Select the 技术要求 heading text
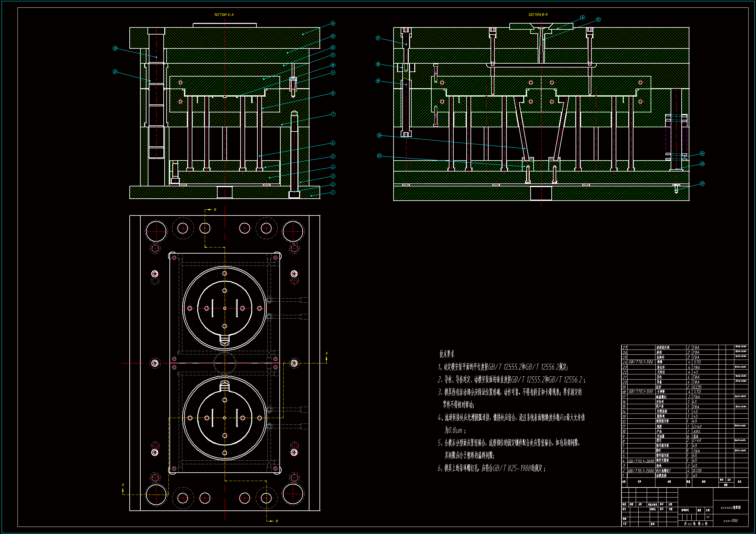 tap(447, 354)
